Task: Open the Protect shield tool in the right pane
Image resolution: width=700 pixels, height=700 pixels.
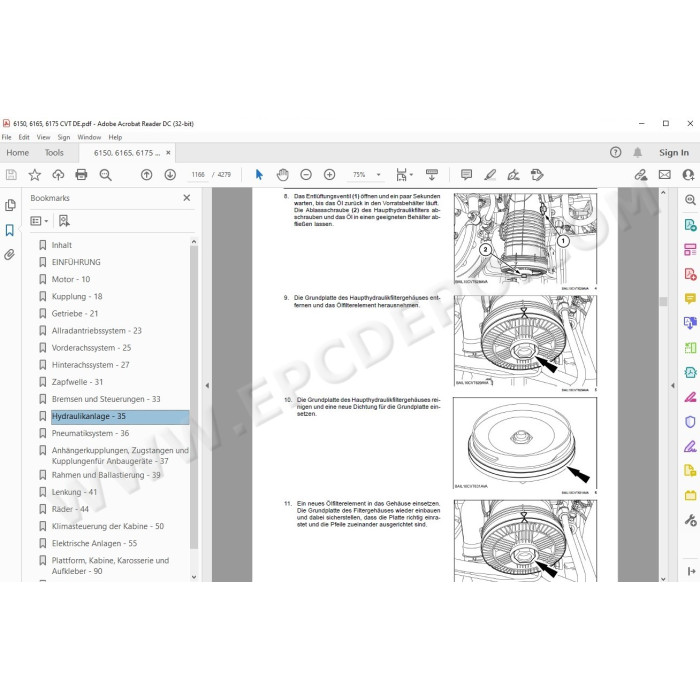Action: [x=690, y=422]
